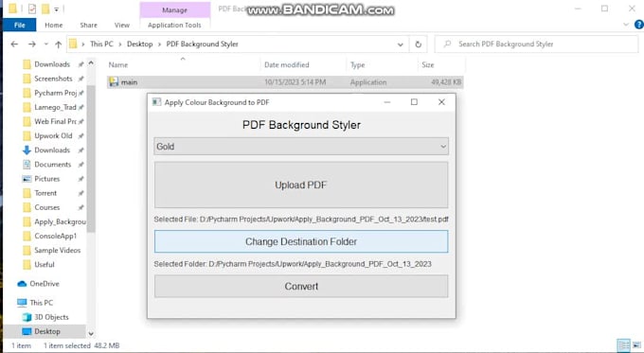This screenshot has width=644, height=353.
Task: Minimize the Apply Colour Background window
Action: coord(387,102)
